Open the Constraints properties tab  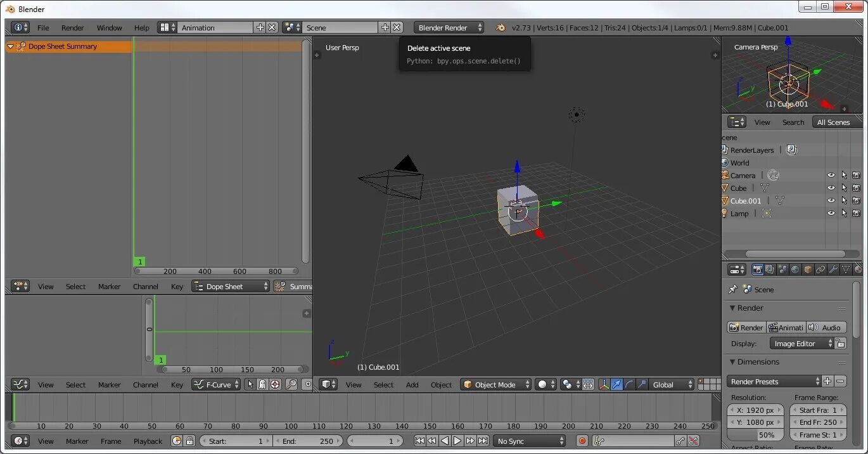[x=820, y=269]
